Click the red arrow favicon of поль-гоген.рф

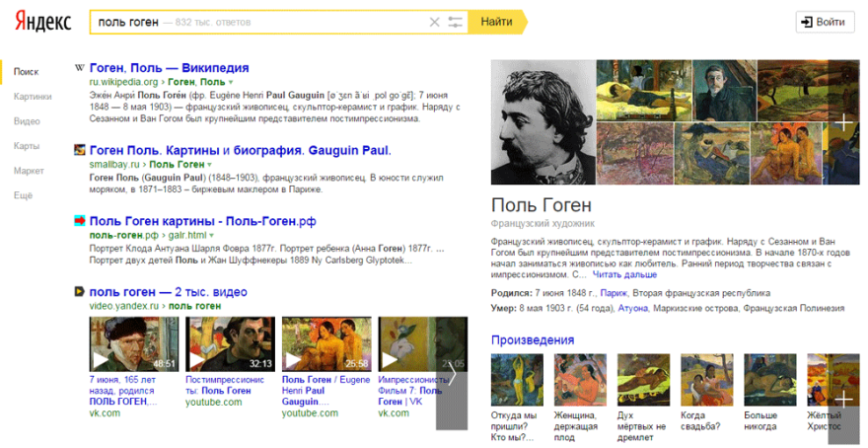[x=80, y=221]
